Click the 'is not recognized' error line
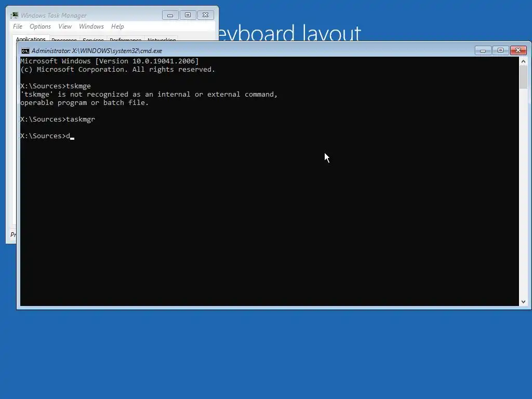The width and height of the screenshot is (532, 399). point(149,95)
